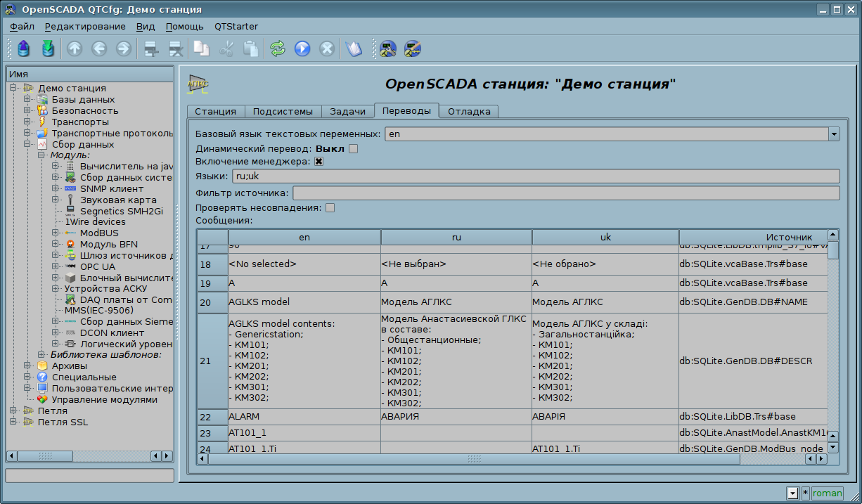862x504 pixels.
Task: Expand the Безопасность tree node
Action: pyautogui.click(x=27, y=110)
